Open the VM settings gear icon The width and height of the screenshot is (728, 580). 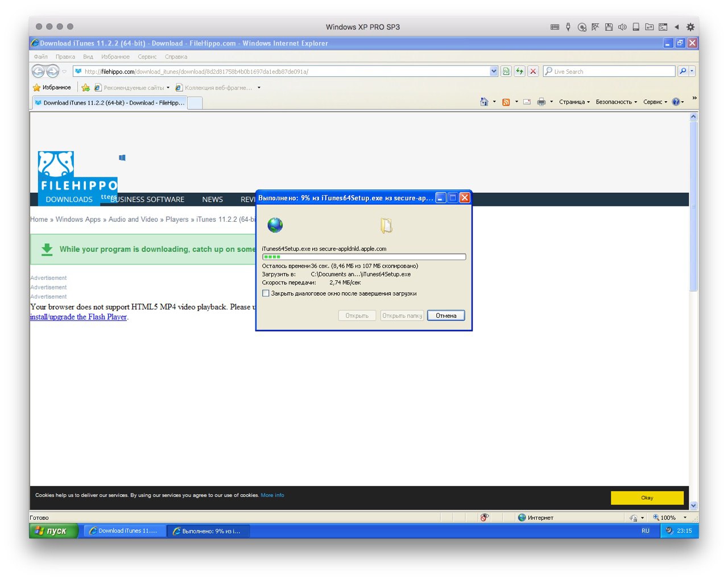[690, 27]
